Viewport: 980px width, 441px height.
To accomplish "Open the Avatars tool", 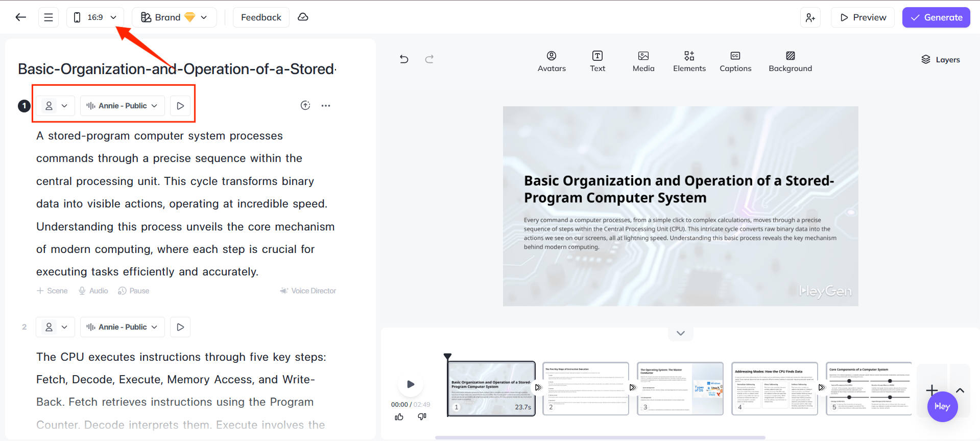I will (x=552, y=61).
